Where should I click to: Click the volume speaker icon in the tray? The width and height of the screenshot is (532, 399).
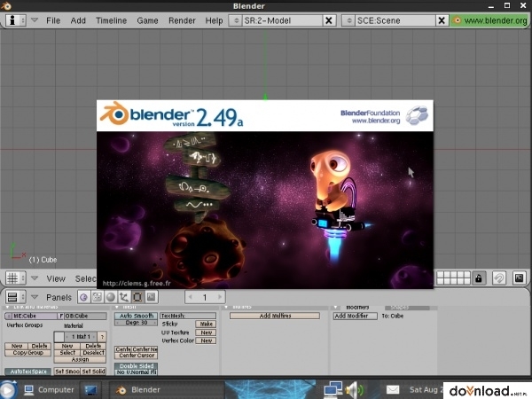pos(354,389)
